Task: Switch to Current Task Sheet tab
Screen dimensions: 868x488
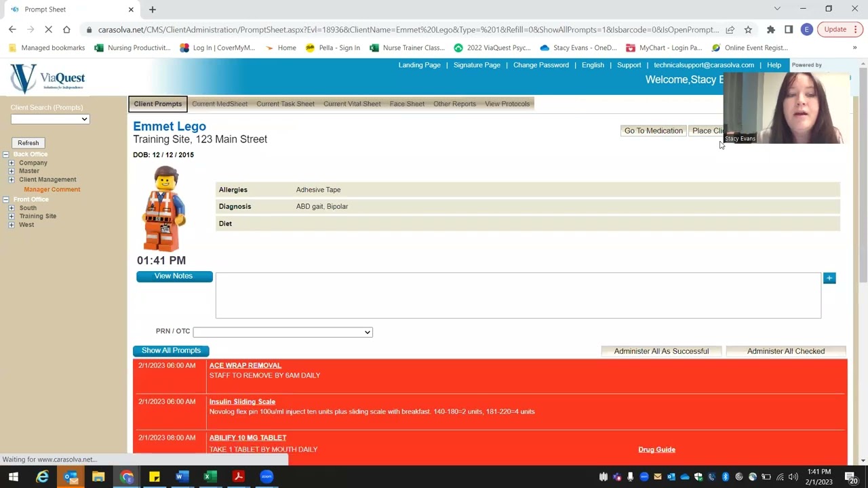Action: [285, 104]
